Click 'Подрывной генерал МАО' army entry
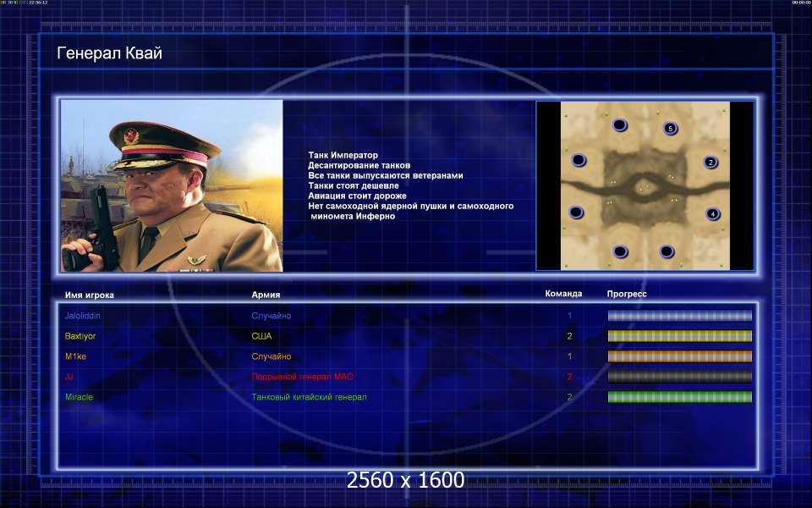The width and height of the screenshot is (812, 508). tap(303, 376)
